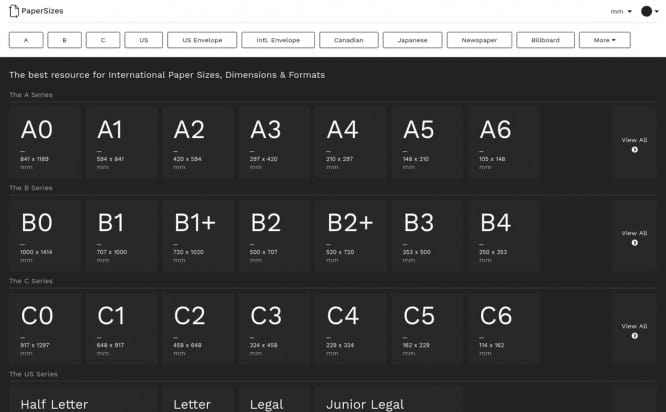
Task: Open the A6 size card
Action: click(504, 142)
